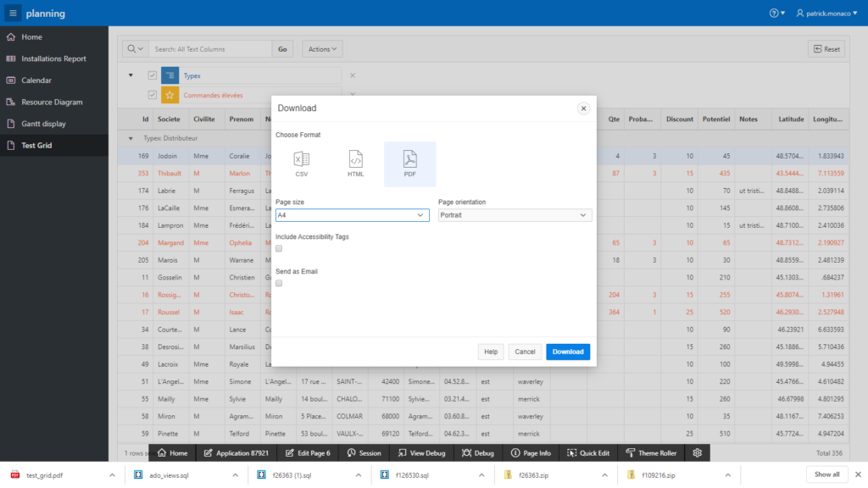Click the search text columns field
Screen dimensions: 868x488
pyautogui.click(x=210, y=49)
